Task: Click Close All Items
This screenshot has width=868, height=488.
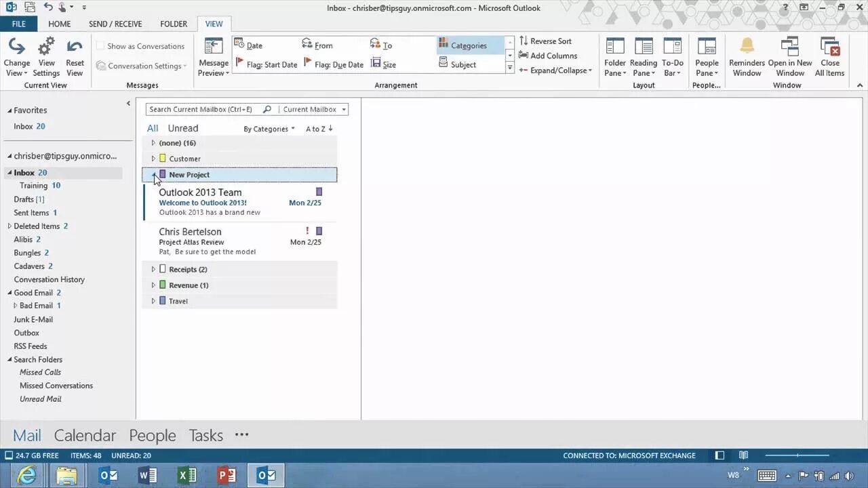Action: (829, 58)
